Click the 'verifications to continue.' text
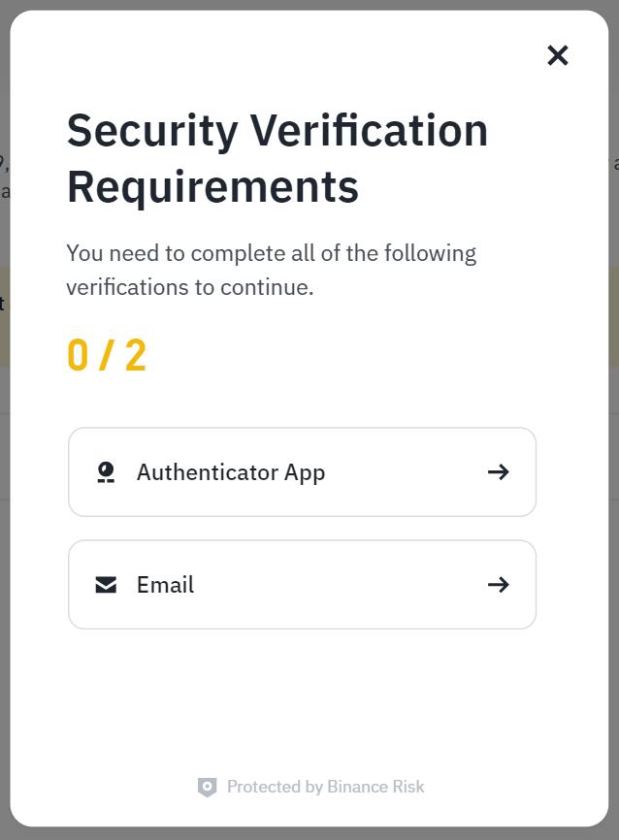The image size is (619, 840). (189, 288)
